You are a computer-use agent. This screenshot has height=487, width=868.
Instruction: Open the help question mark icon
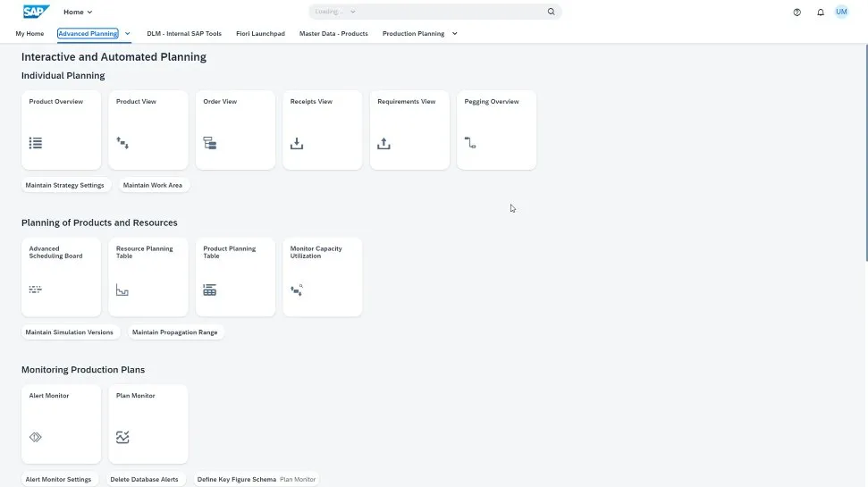pyautogui.click(x=797, y=13)
